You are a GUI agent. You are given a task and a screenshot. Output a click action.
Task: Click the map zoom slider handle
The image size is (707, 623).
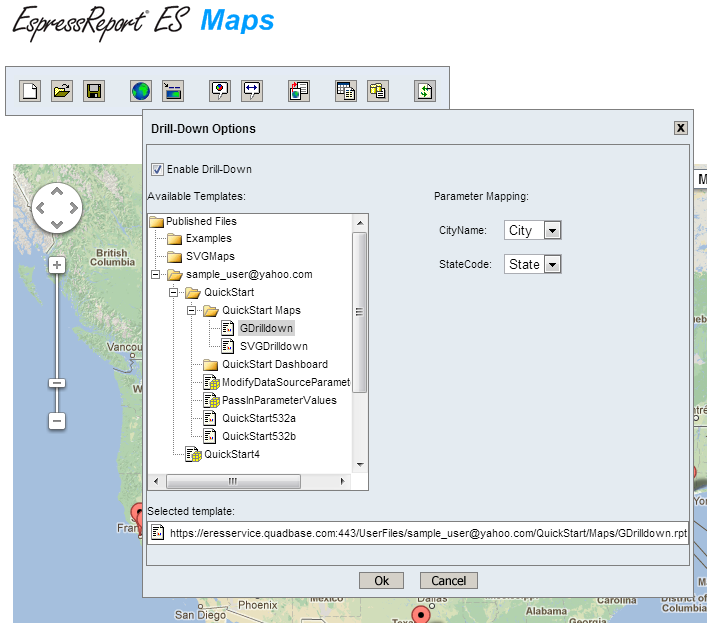point(57,383)
